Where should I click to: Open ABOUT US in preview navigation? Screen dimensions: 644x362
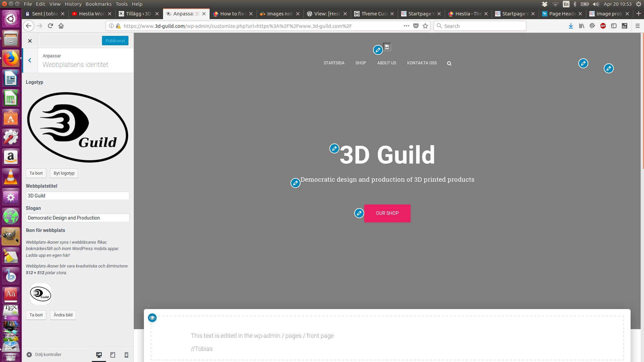(x=387, y=63)
